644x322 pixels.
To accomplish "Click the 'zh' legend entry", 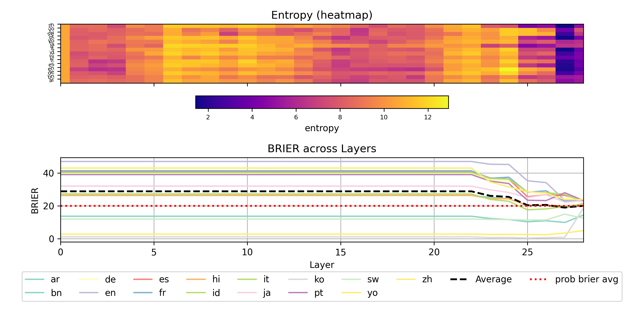I will [x=427, y=279].
